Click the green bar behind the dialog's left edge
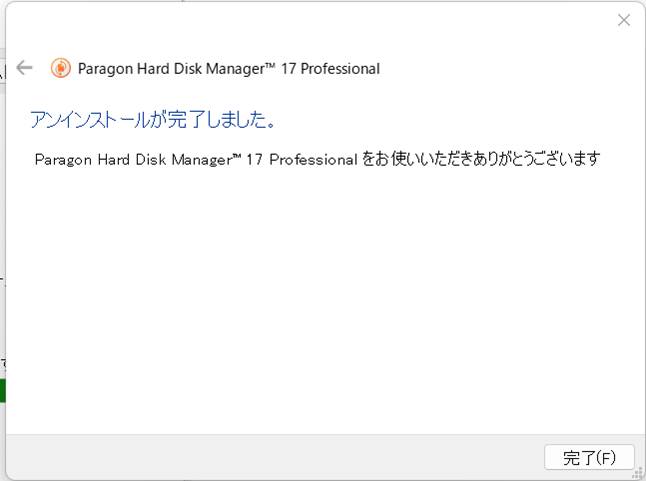The height and width of the screenshot is (481, 646). [x=3, y=390]
